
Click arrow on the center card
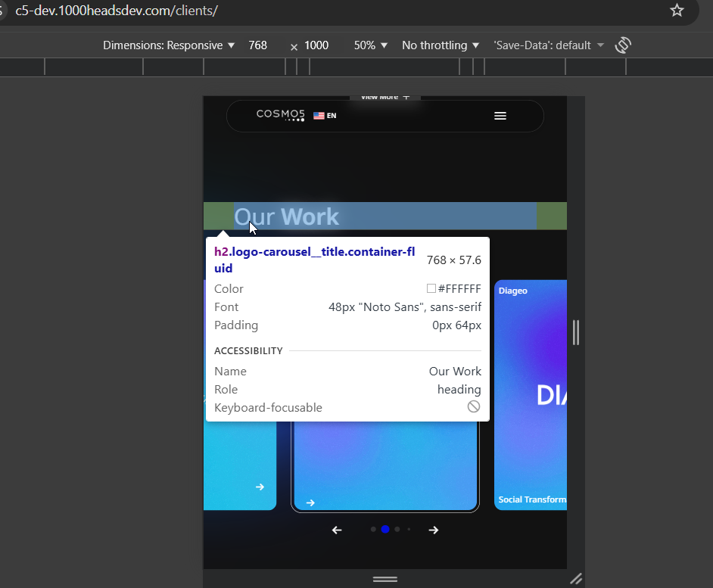310,502
